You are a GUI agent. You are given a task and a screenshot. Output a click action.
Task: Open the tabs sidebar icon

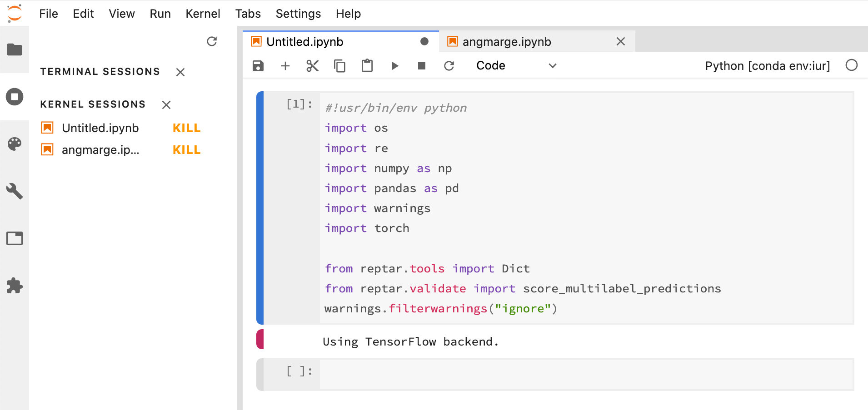point(15,238)
